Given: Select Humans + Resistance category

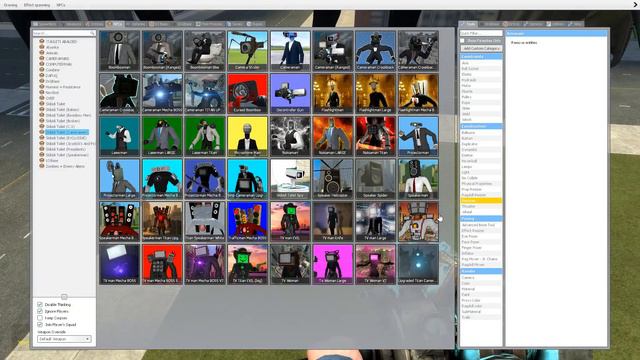Looking at the screenshot, I should pos(63,87).
